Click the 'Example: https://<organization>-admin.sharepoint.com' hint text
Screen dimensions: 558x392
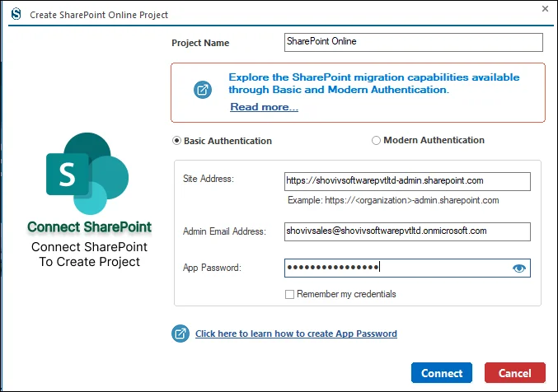[393, 200]
